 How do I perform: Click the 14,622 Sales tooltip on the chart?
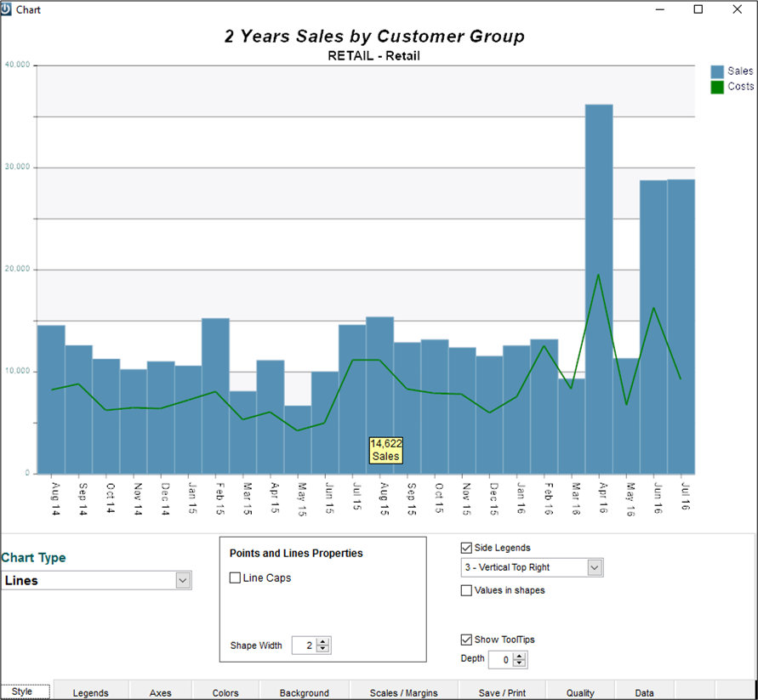(386, 449)
